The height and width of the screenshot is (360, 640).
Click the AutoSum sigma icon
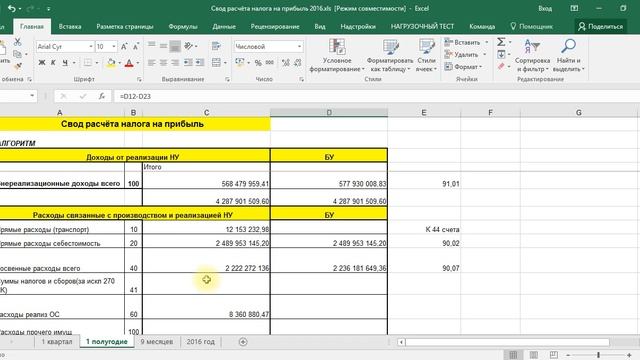click(501, 42)
